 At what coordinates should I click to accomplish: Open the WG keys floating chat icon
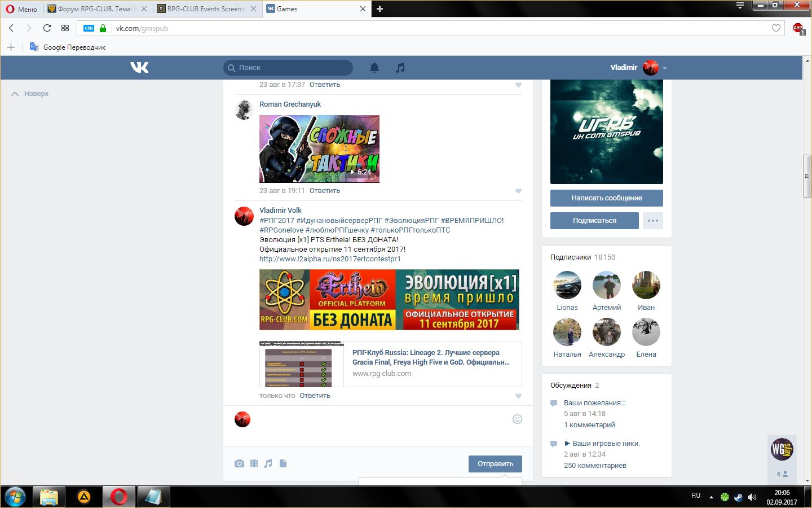(782, 449)
